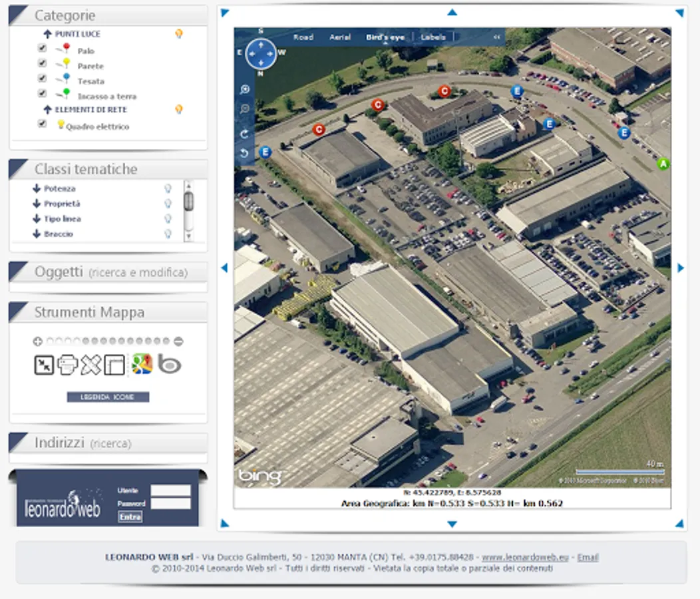The width and height of the screenshot is (700, 599).
Task: Click the Email link in footer
Action: (588, 558)
